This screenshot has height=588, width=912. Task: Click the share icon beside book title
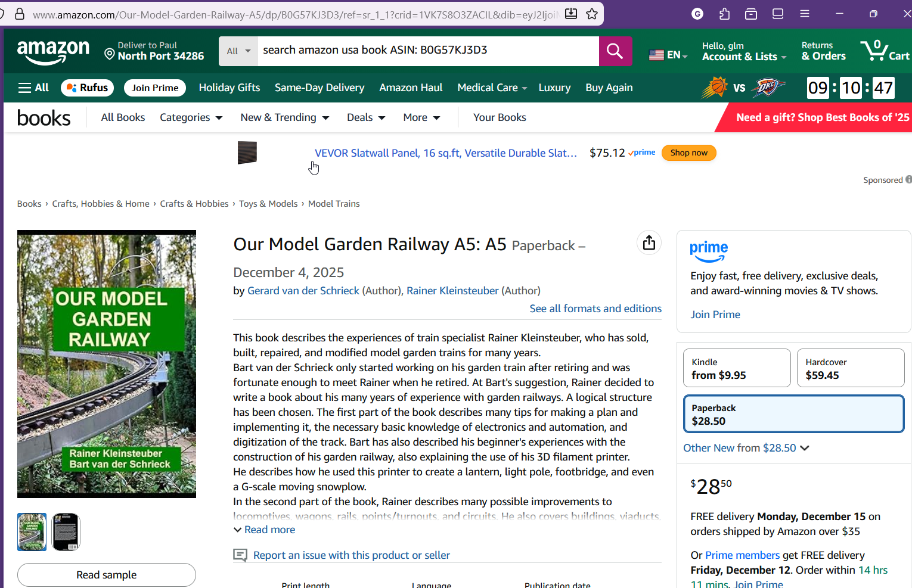(649, 243)
